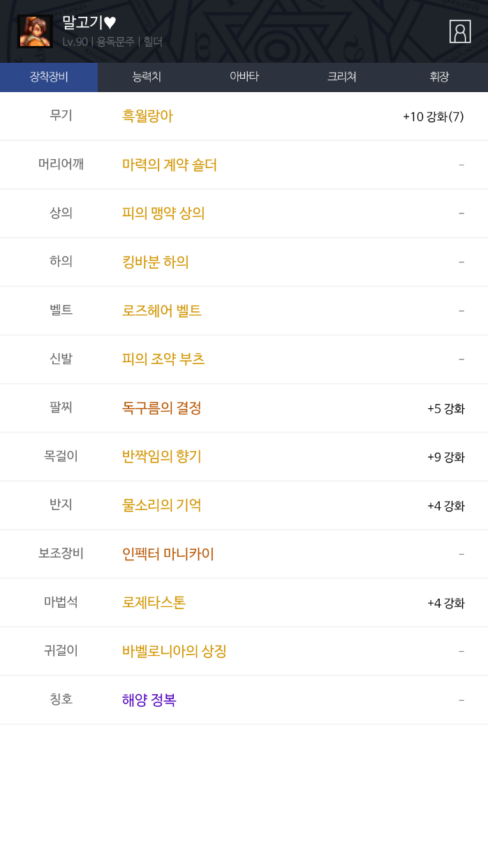Click the 킹바분 하의 item

[156, 262]
